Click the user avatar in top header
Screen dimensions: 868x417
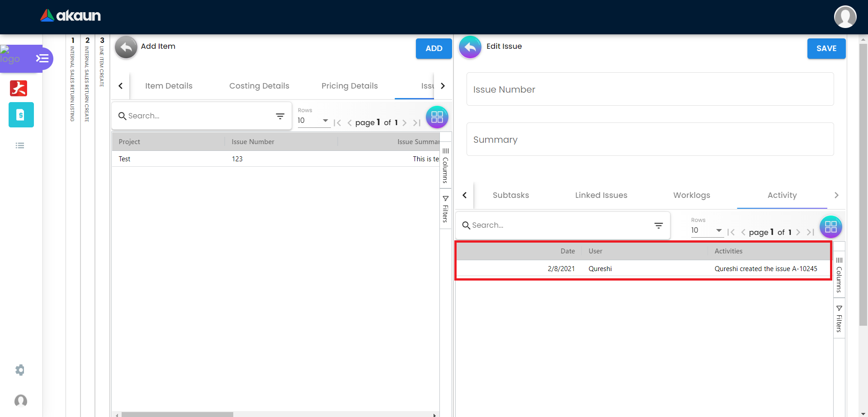point(845,17)
